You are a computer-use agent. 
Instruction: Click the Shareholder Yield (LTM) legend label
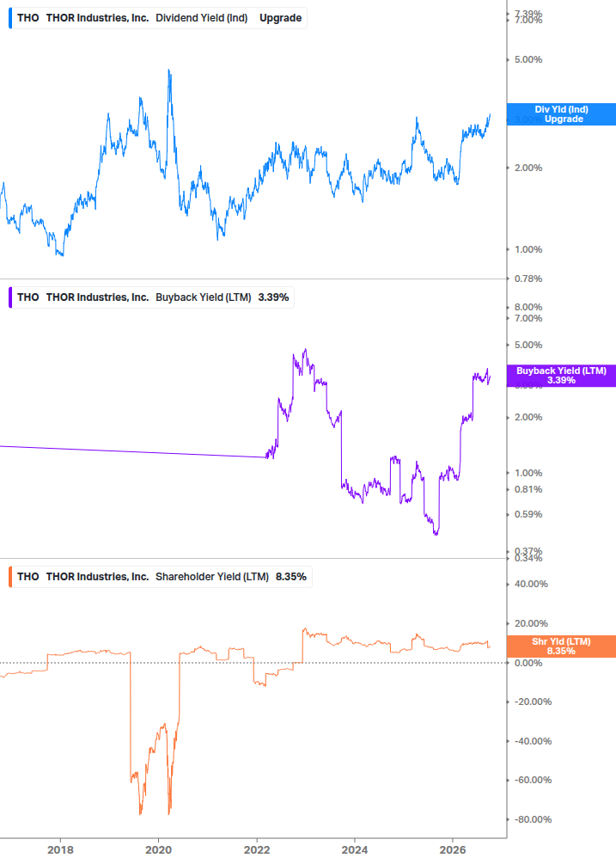(x=212, y=577)
